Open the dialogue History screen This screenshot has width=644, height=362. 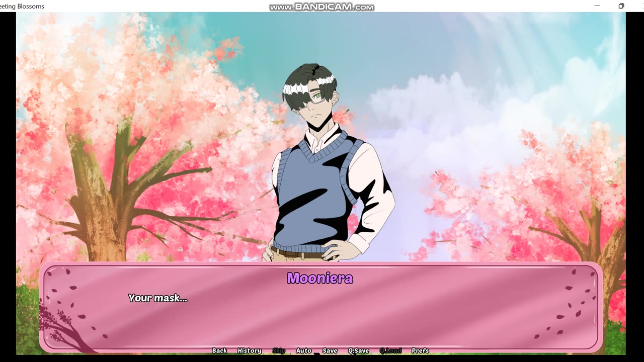click(250, 350)
